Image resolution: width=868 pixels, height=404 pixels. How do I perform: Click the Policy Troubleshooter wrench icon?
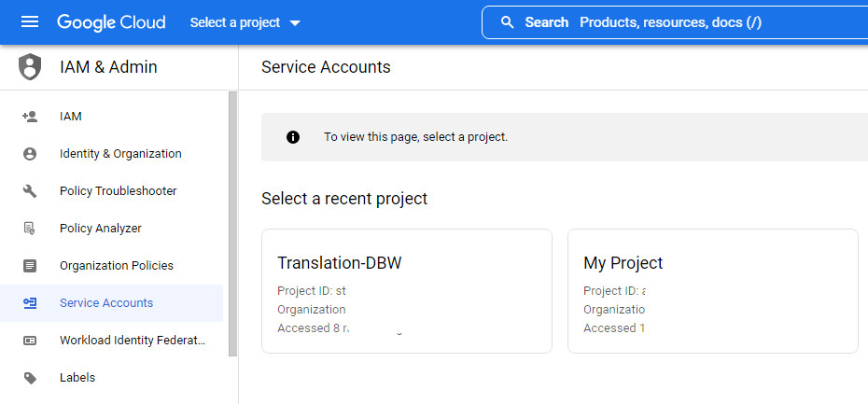click(29, 191)
